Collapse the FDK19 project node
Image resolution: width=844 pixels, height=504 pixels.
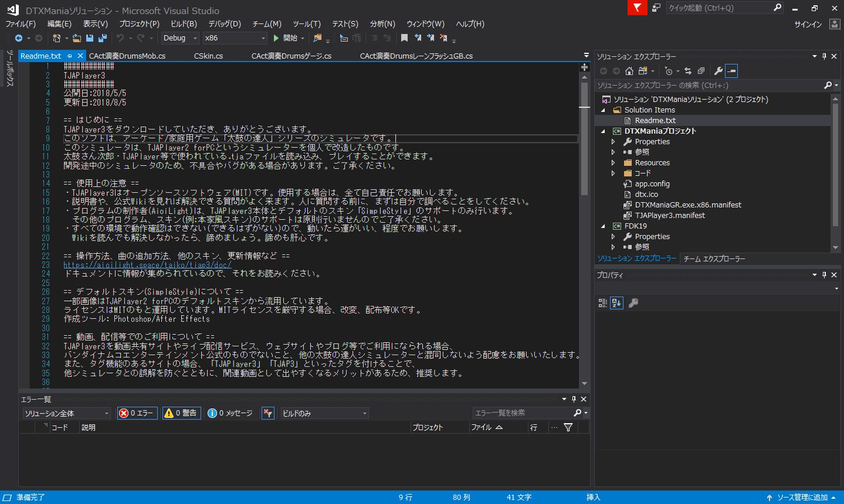[x=603, y=226]
